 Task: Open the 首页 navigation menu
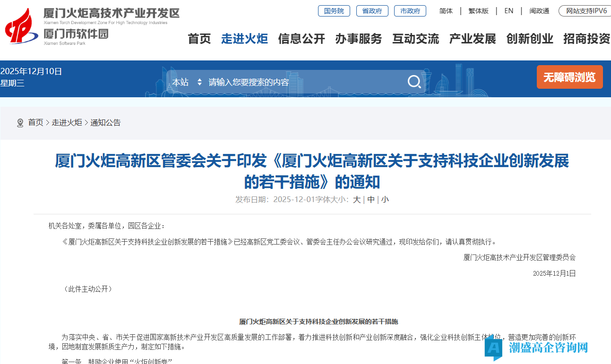pos(199,39)
